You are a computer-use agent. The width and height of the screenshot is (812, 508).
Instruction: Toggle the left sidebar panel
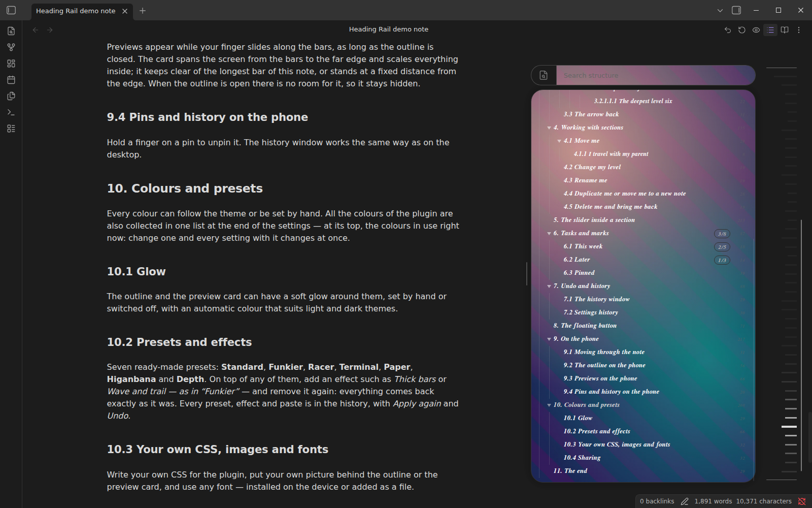[x=11, y=10]
